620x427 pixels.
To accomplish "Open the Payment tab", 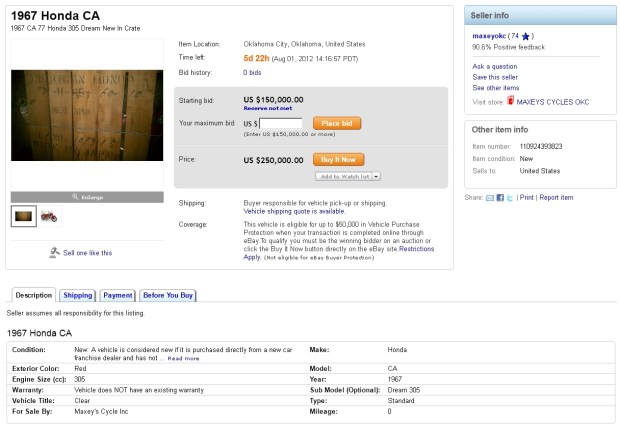I will pyautogui.click(x=117, y=295).
